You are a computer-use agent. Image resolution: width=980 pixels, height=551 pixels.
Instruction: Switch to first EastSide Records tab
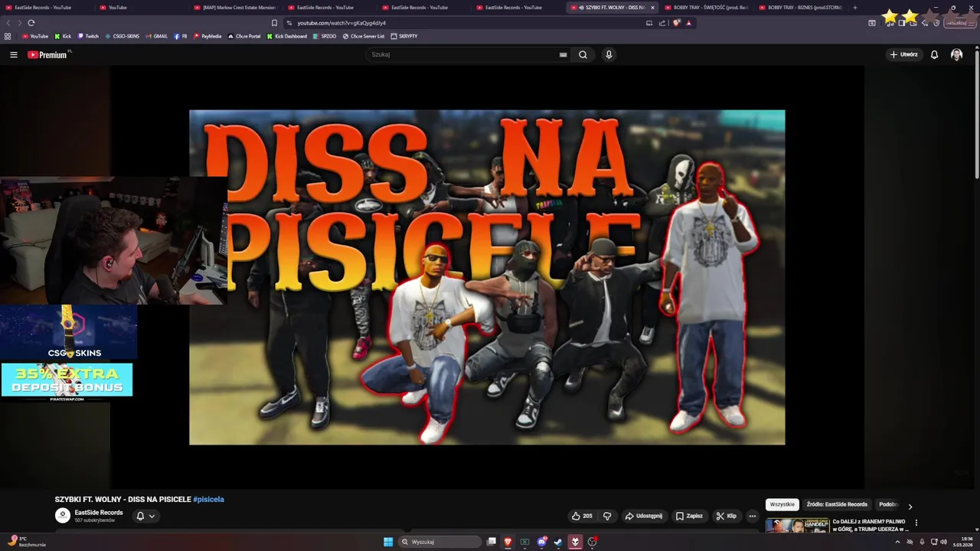(44, 8)
